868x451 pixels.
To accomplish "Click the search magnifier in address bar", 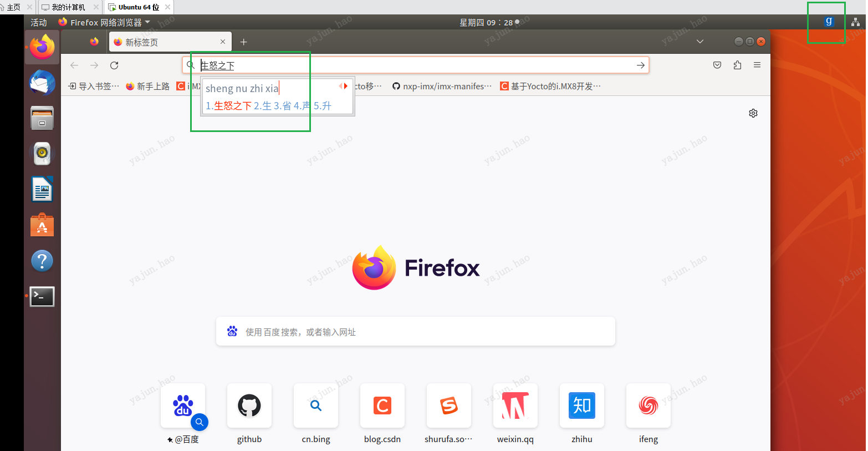I will click(190, 65).
